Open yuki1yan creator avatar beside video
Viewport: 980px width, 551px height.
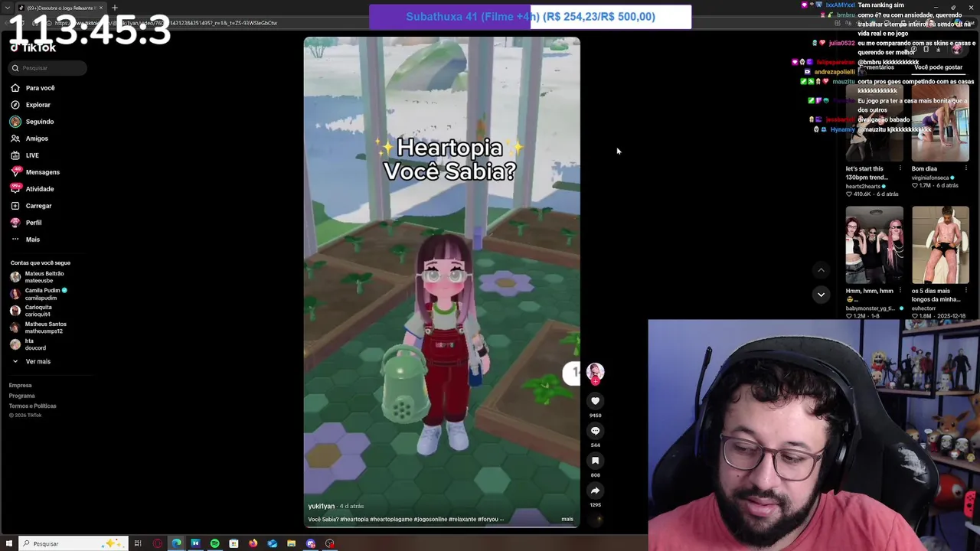pyautogui.click(x=595, y=372)
